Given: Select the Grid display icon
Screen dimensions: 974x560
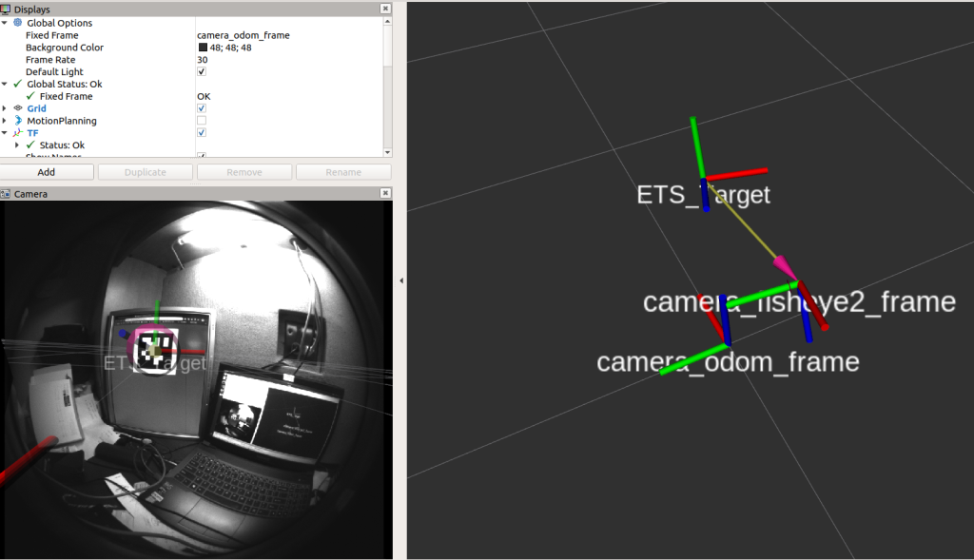Looking at the screenshot, I should (x=18, y=108).
